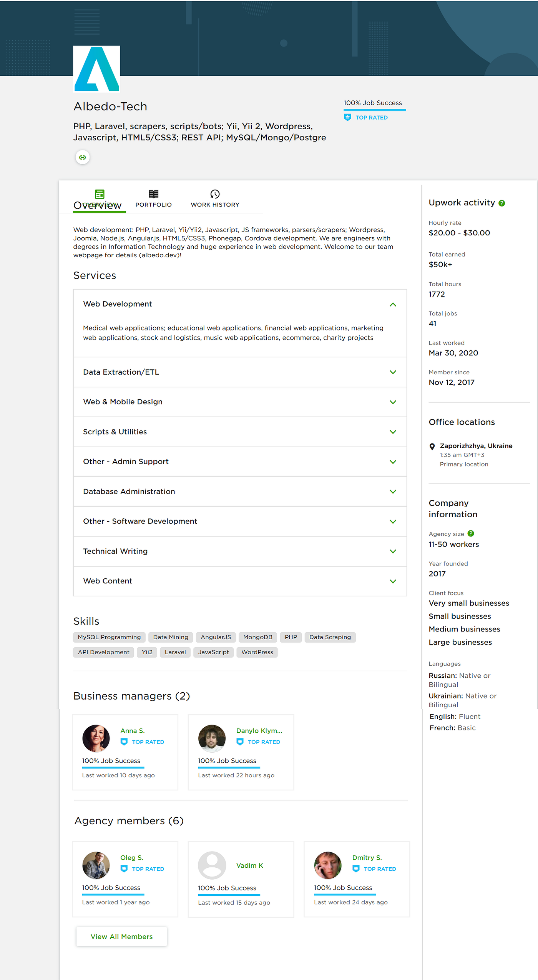Expand the Scripts & Utilities service
This screenshot has height=980, width=538.
240,432
